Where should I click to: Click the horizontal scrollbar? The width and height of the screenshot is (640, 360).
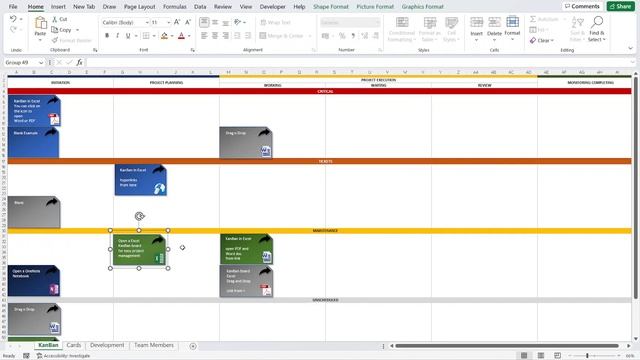tap(507, 346)
